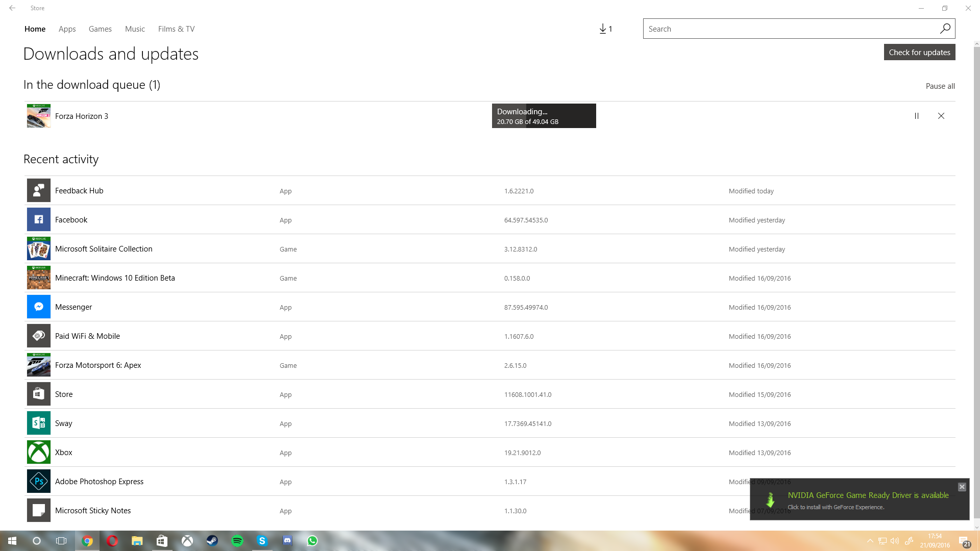Select Feedback Hub name

point(79,191)
